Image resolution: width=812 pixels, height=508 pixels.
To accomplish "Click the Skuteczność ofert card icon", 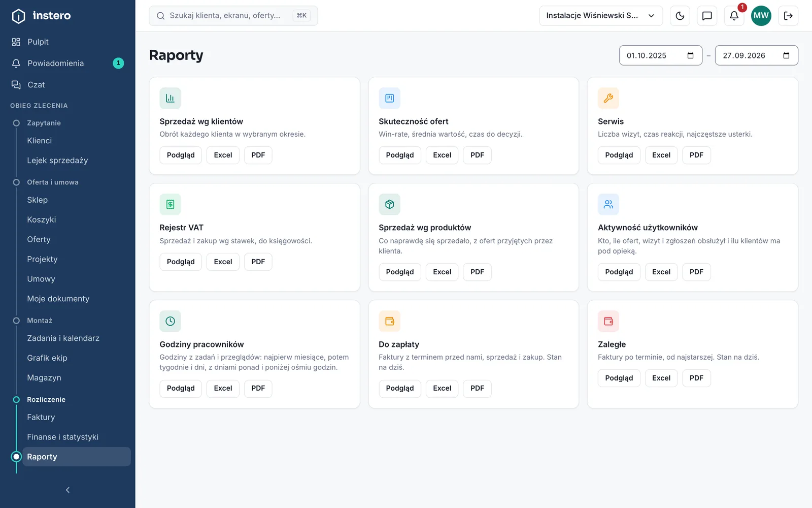I will pyautogui.click(x=389, y=98).
